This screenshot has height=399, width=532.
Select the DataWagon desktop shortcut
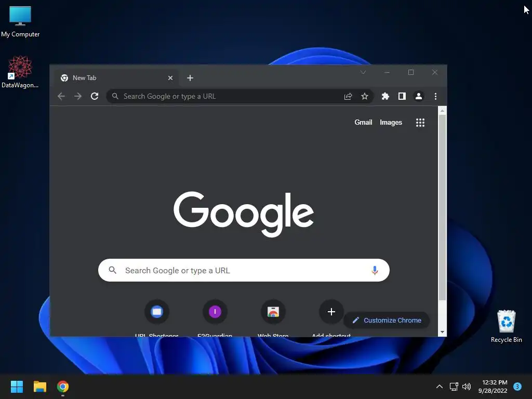[x=20, y=72]
